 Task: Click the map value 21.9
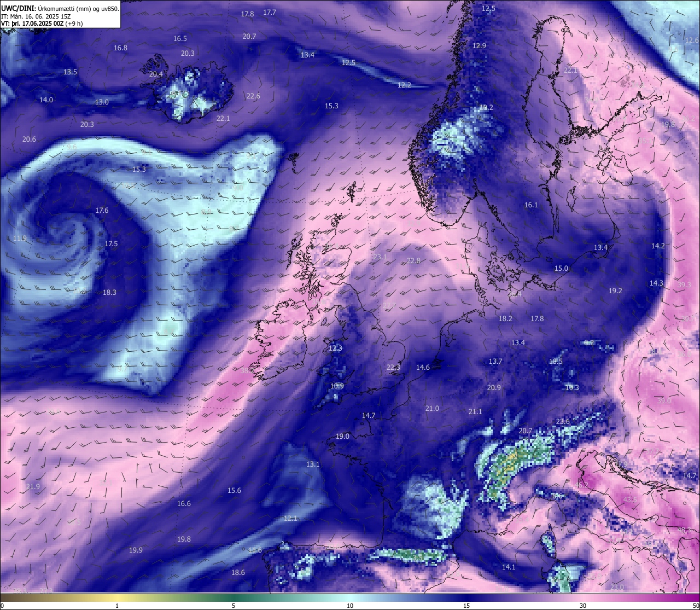click(33, 486)
